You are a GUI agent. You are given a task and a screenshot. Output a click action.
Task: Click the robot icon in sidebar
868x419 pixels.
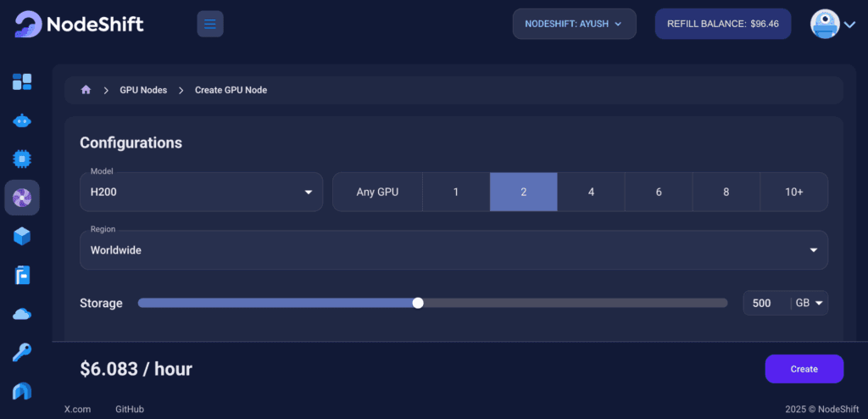(22, 120)
